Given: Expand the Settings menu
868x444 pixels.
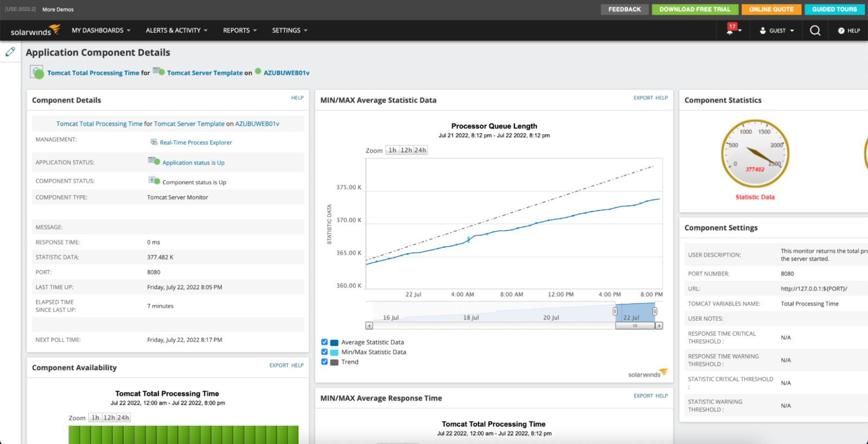Looking at the screenshot, I should pos(290,30).
